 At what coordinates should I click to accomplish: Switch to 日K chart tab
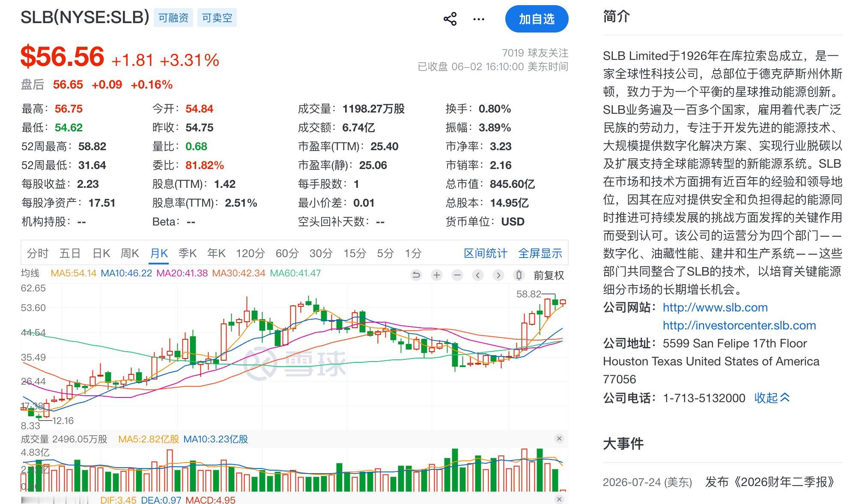coord(101,253)
